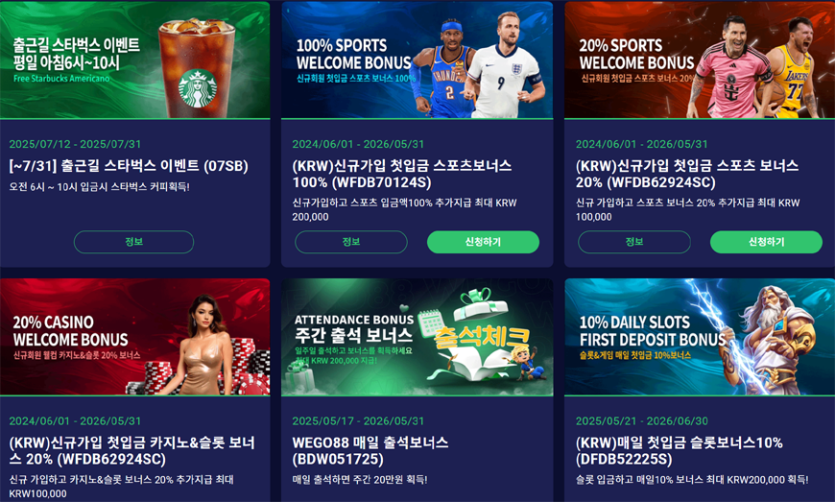The image size is (835, 502).
Task: Click the Starbucks cup logo image
Action: pyautogui.click(x=198, y=88)
